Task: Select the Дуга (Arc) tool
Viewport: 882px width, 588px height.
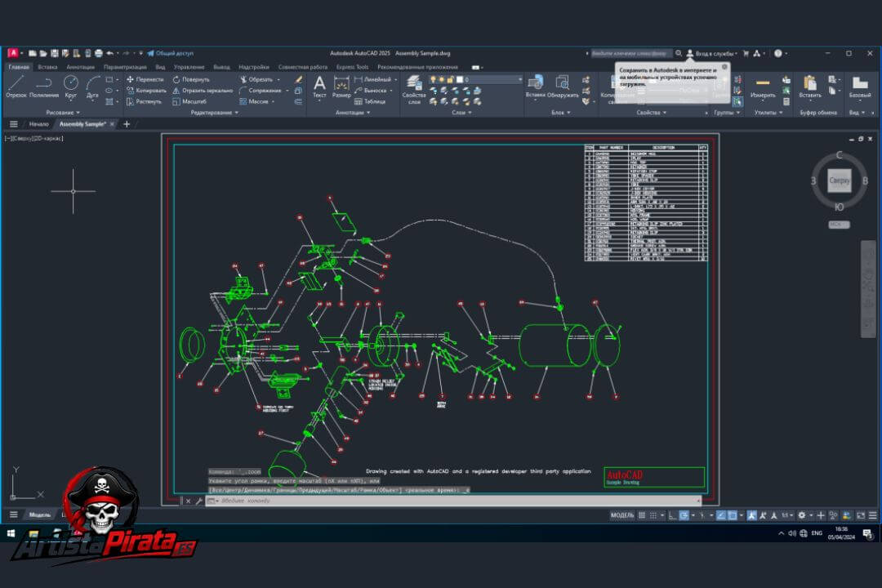Action: [x=93, y=87]
